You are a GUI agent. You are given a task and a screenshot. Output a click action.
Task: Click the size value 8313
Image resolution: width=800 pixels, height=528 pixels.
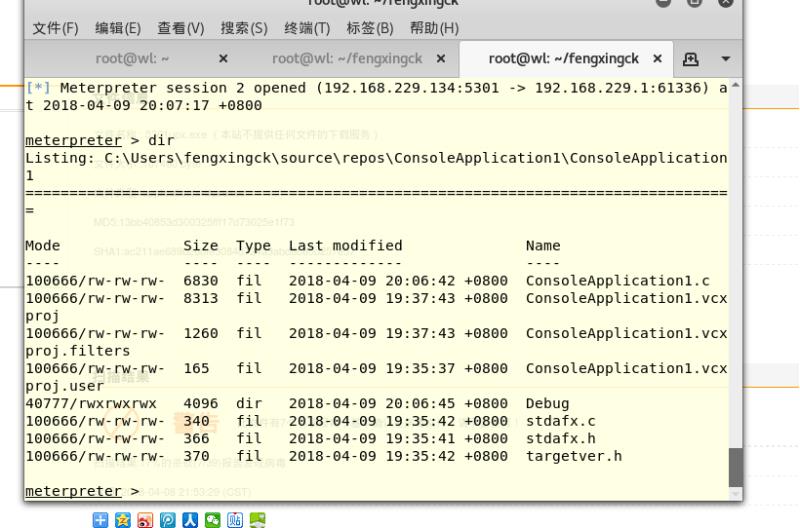click(x=201, y=298)
